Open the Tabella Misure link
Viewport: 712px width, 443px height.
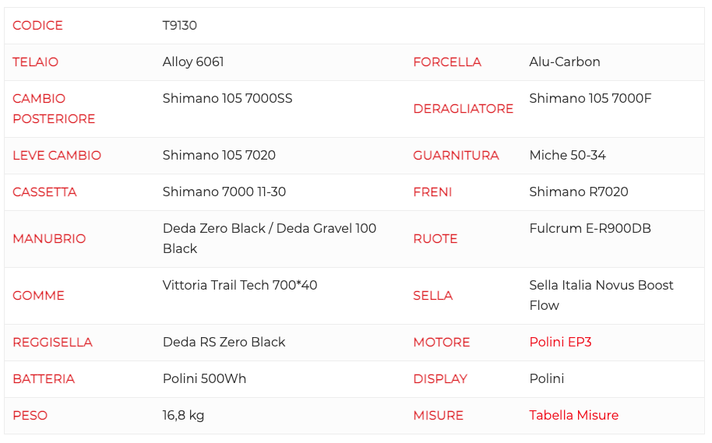click(574, 415)
